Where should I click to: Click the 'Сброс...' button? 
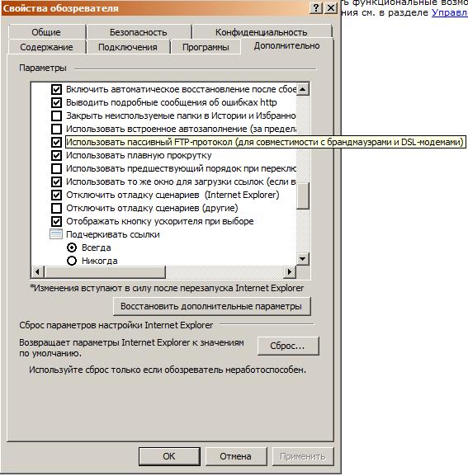(287, 346)
